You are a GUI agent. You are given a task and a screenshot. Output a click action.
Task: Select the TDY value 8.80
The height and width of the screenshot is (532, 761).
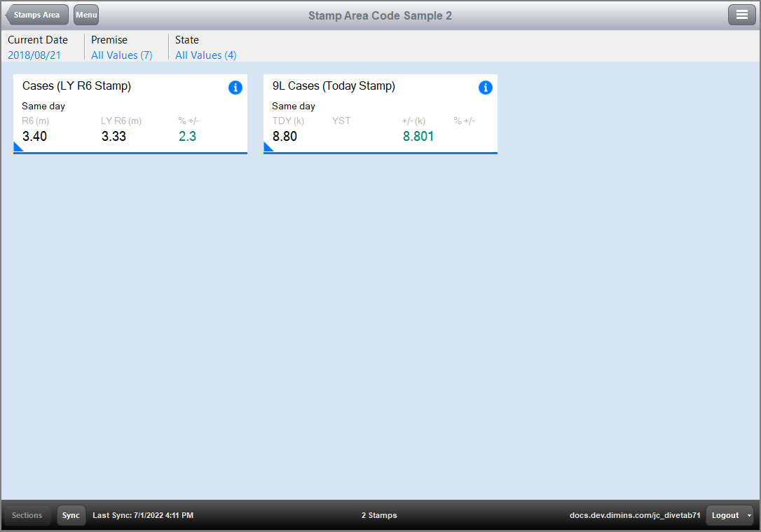pyautogui.click(x=284, y=136)
